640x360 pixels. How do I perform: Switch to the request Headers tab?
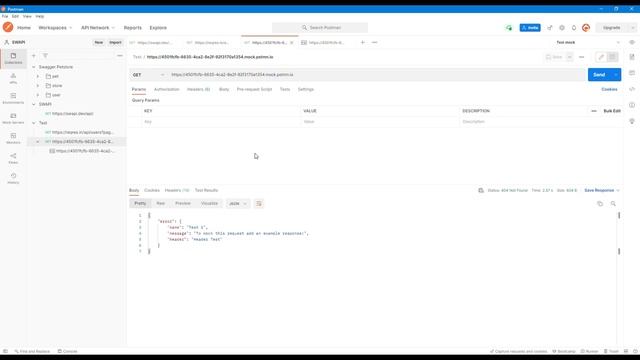(x=198, y=89)
